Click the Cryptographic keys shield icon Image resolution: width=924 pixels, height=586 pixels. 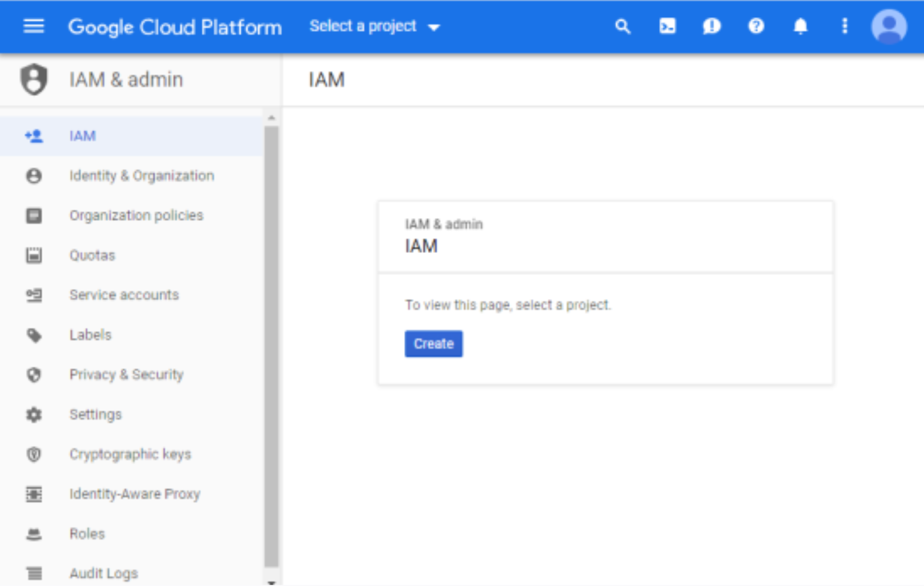pos(34,455)
